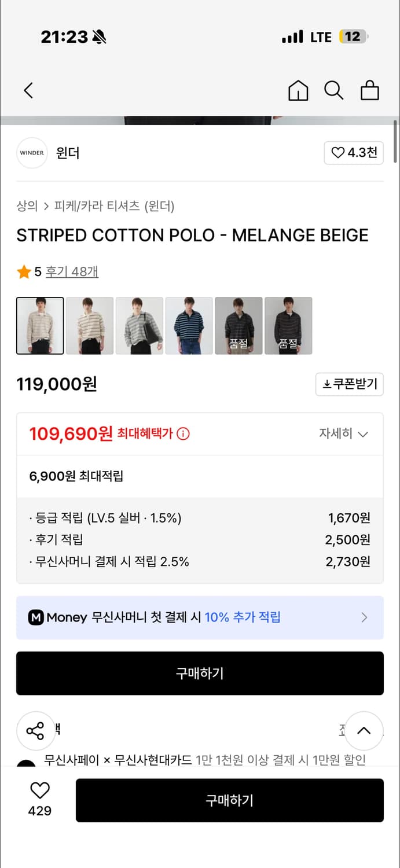Expand 자세히 price details

click(343, 433)
